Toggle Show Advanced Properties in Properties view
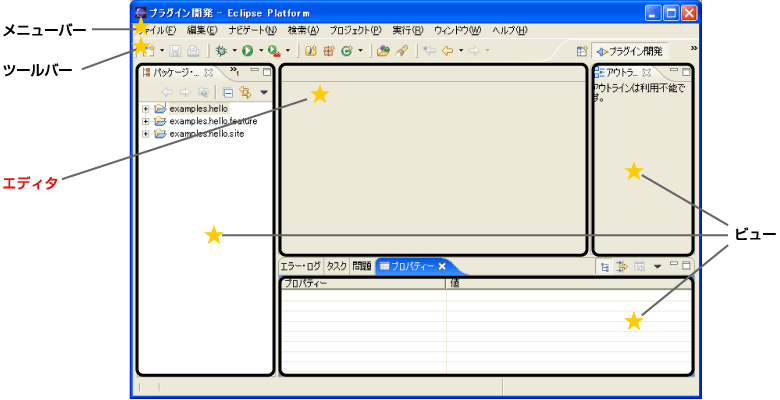780x400 pixels. (622, 267)
